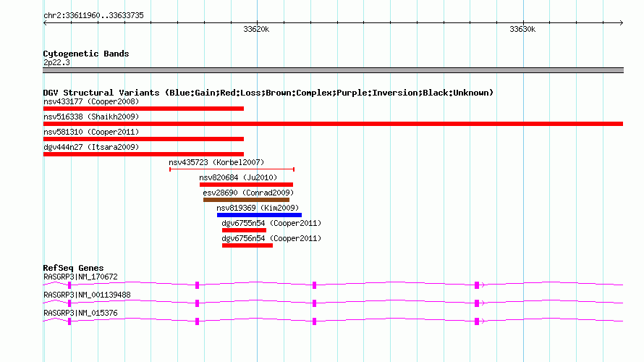Select the nsv516338 (Shaikh2009) label
This screenshot has width=644, height=362.
pyautogui.click(x=91, y=117)
